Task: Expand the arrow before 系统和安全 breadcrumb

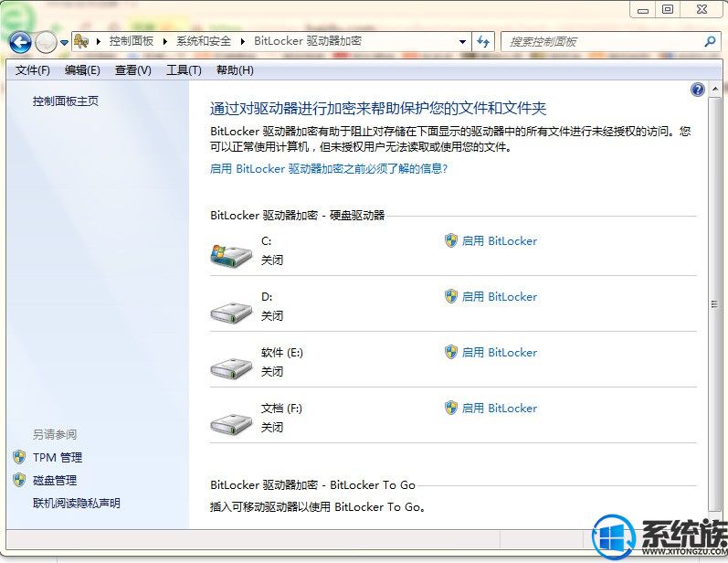Action: [x=164, y=41]
